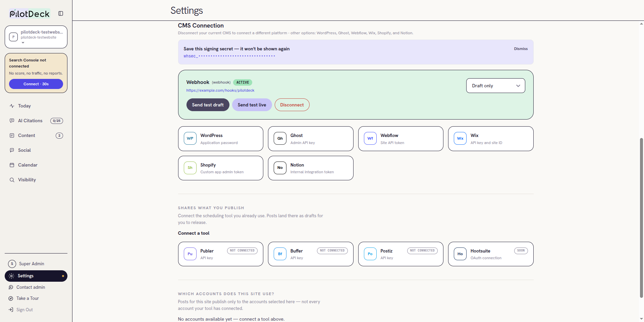Click Sign Out
This screenshot has height=322, width=644.
pos(24,310)
